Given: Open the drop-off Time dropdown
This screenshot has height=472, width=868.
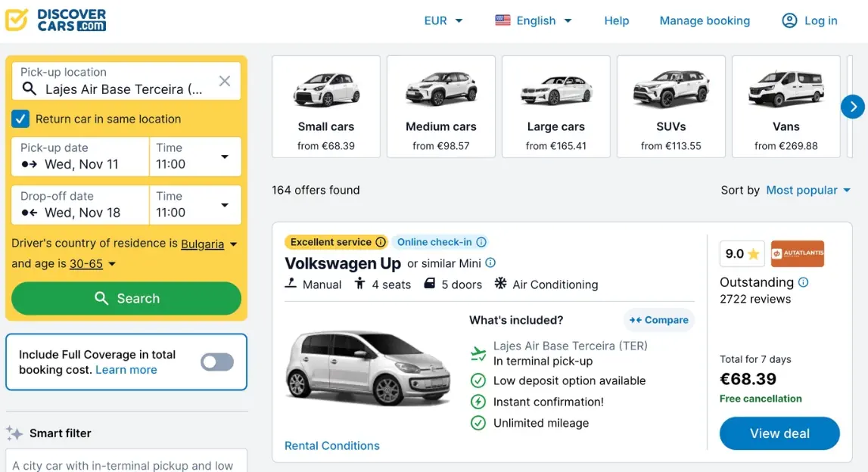Looking at the screenshot, I should (x=194, y=205).
